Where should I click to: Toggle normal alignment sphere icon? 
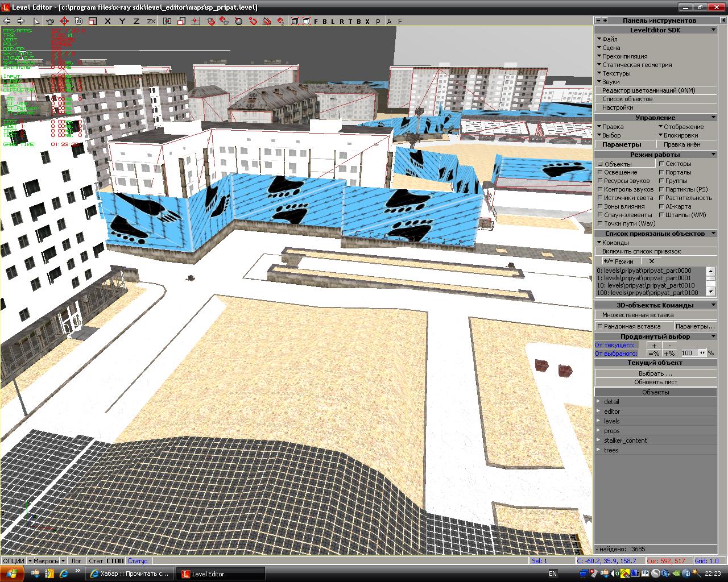coord(239,21)
